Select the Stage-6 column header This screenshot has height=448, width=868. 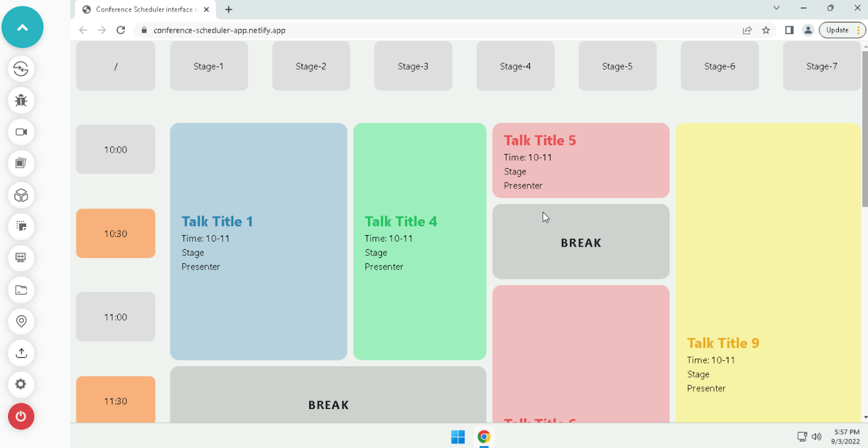pos(719,66)
